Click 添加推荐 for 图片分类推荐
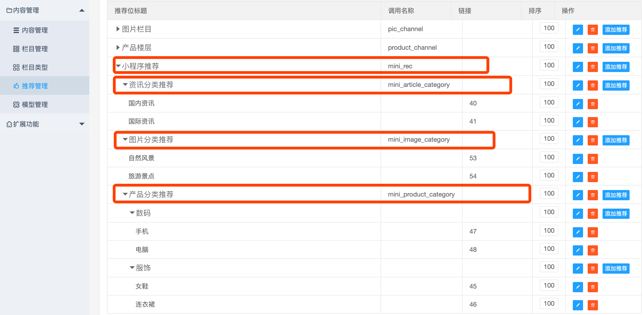644x315 pixels. pos(616,140)
